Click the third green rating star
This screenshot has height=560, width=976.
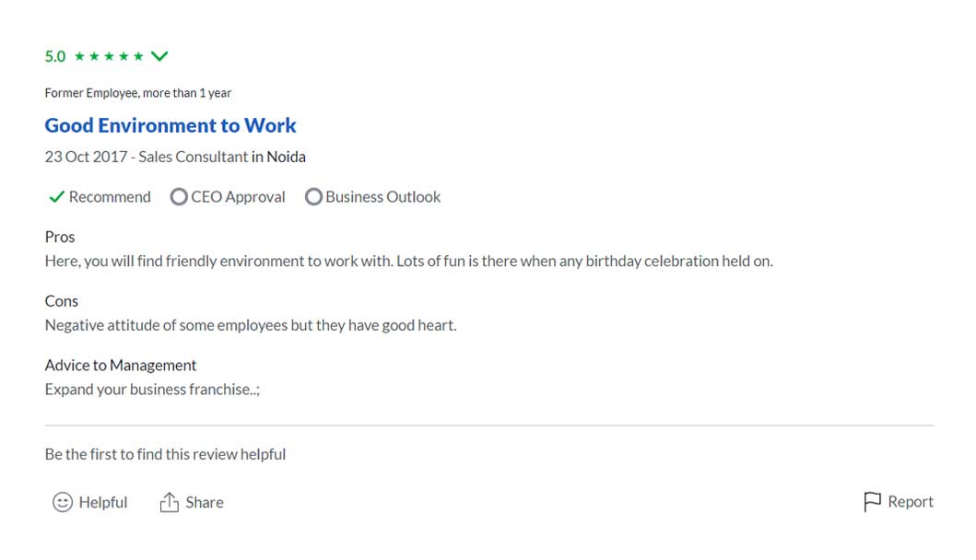(109, 56)
